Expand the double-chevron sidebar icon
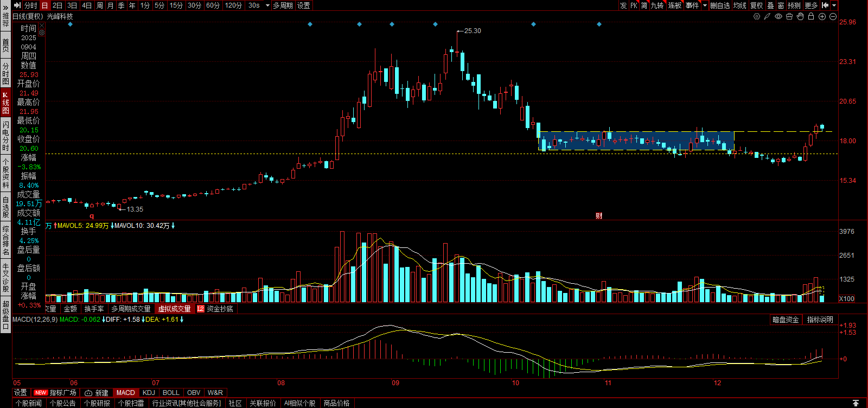Image resolution: width=868 pixels, height=408 pixels. pyautogui.click(x=5, y=8)
